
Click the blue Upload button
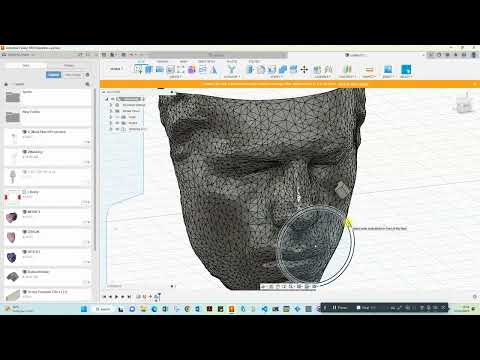pyautogui.click(x=53, y=75)
